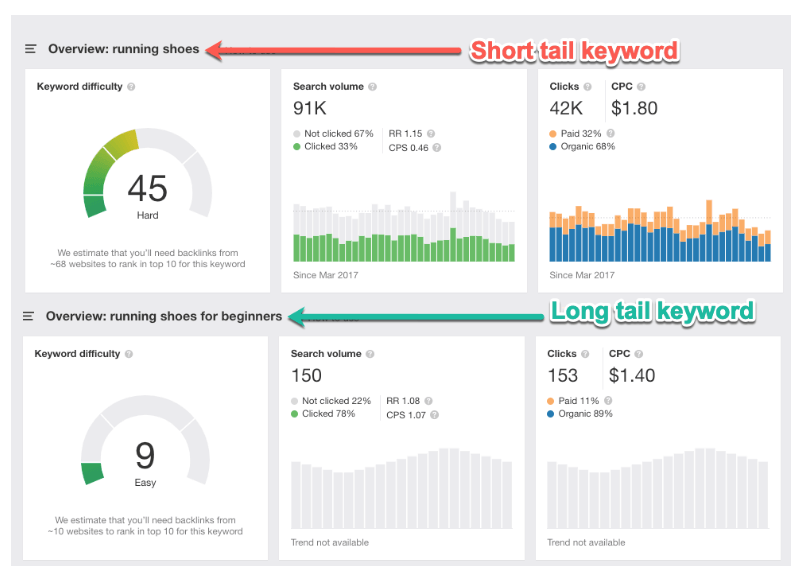Click help icon next to CPS 0.46
804x578 pixels.
click(x=436, y=148)
